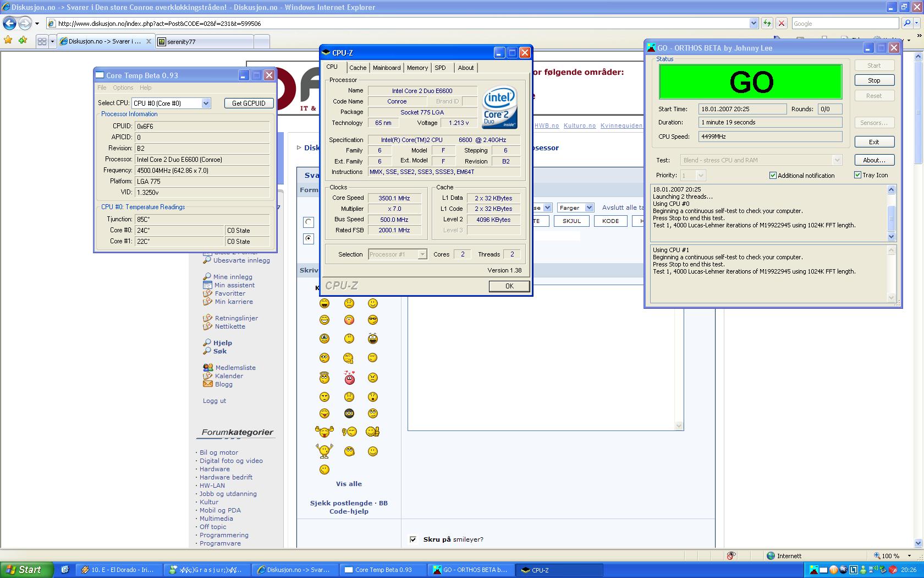Click into the Google search box
The image size is (924, 578).
pyautogui.click(x=845, y=23)
